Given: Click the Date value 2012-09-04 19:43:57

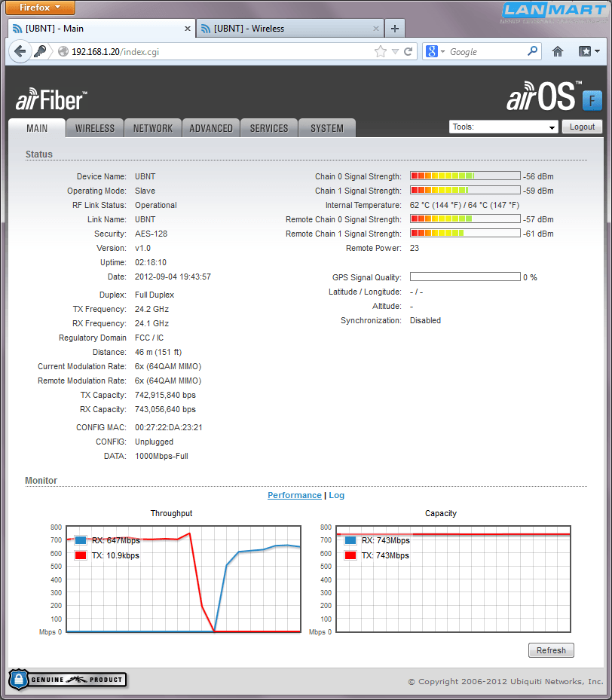Looking at the screenshot, I should [173, 277].
